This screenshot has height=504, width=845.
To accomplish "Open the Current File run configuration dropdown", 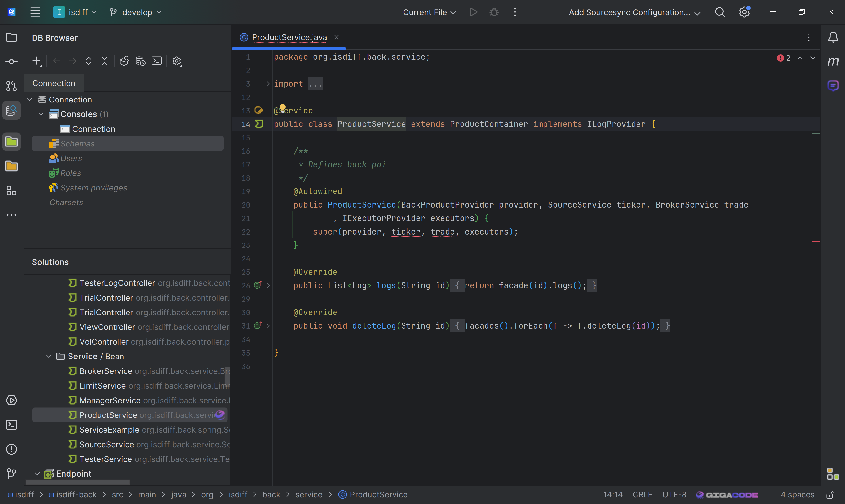I will coord(429,12).
